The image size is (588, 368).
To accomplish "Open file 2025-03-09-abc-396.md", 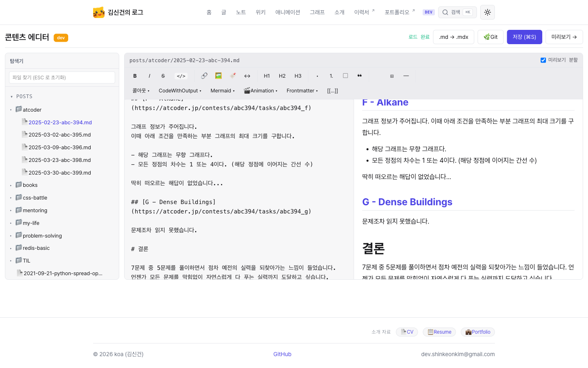I will (x=56, y=147).
